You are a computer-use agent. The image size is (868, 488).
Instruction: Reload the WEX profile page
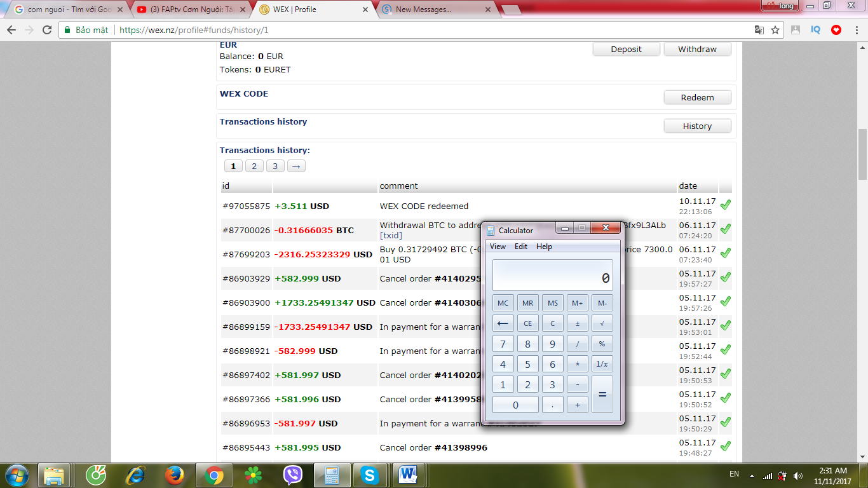[x=47, y=30]
